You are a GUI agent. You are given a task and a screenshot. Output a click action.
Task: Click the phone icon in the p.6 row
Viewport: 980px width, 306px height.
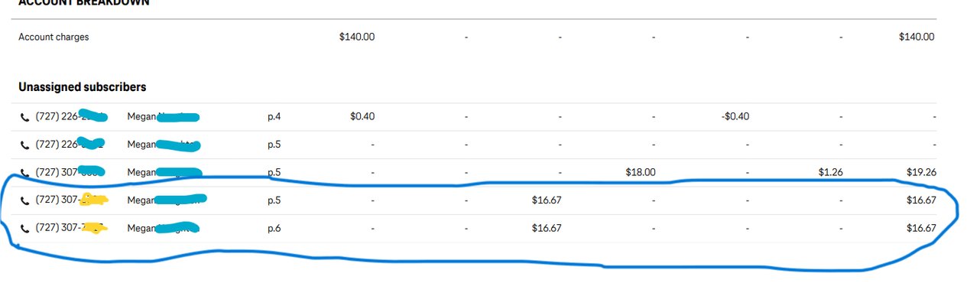(24, 229)
